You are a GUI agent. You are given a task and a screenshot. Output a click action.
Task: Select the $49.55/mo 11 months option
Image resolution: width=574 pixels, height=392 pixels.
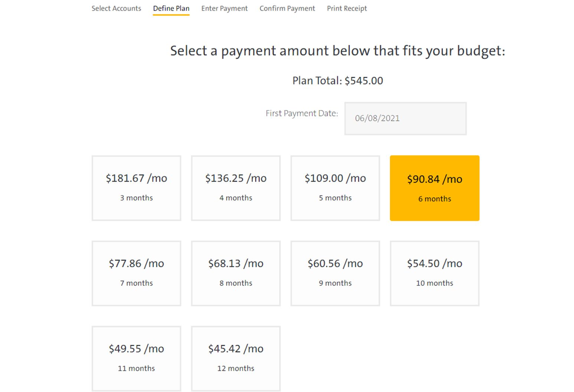coord(137,359)
